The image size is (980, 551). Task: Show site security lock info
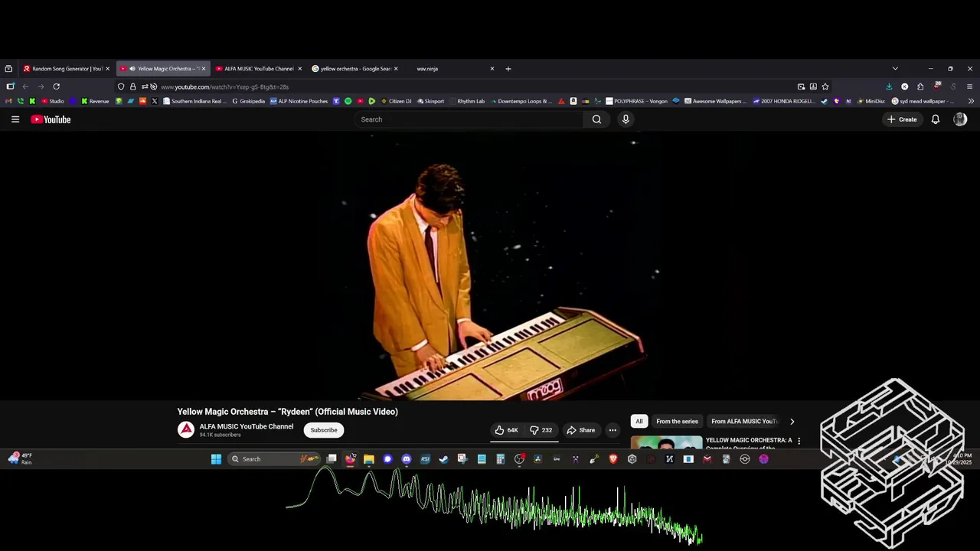[x=132, y=86]
